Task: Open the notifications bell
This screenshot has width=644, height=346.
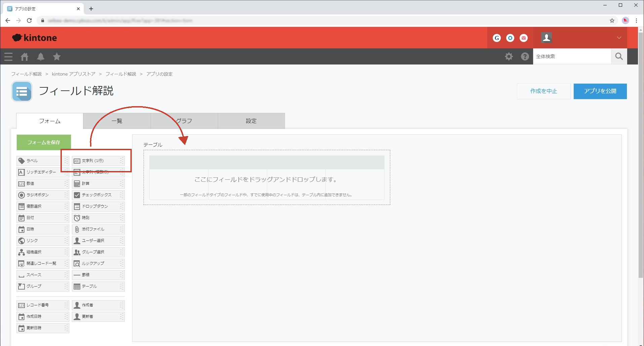Action: tap(41, 56)
